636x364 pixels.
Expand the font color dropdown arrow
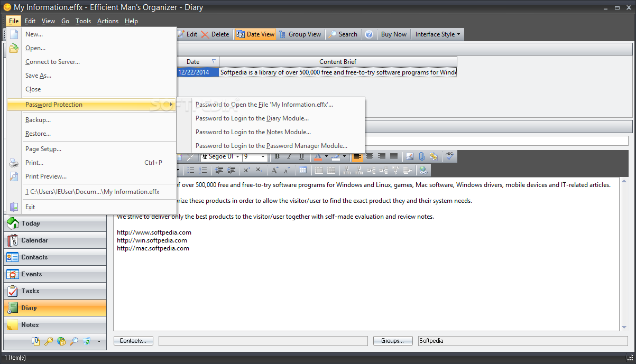click(326, 156)
